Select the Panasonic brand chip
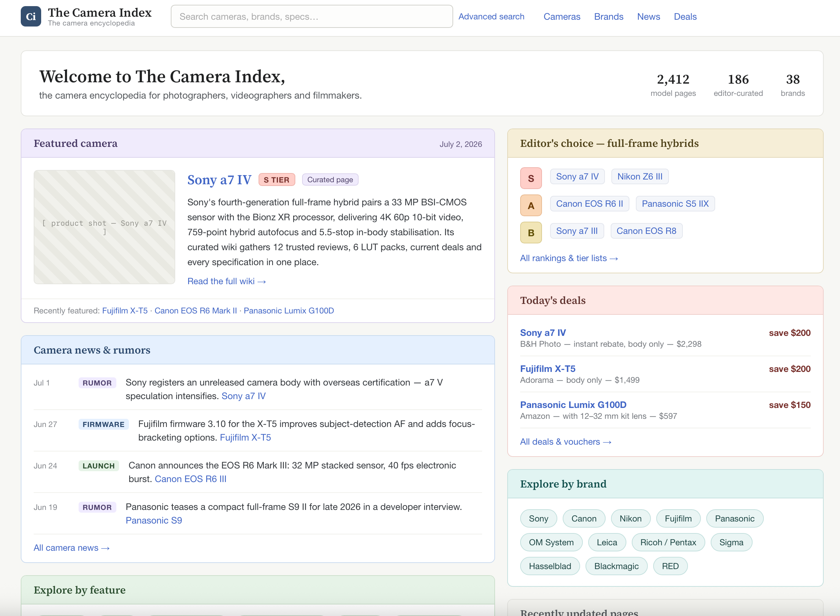This screenshot has width=840, height=616. 735,519
